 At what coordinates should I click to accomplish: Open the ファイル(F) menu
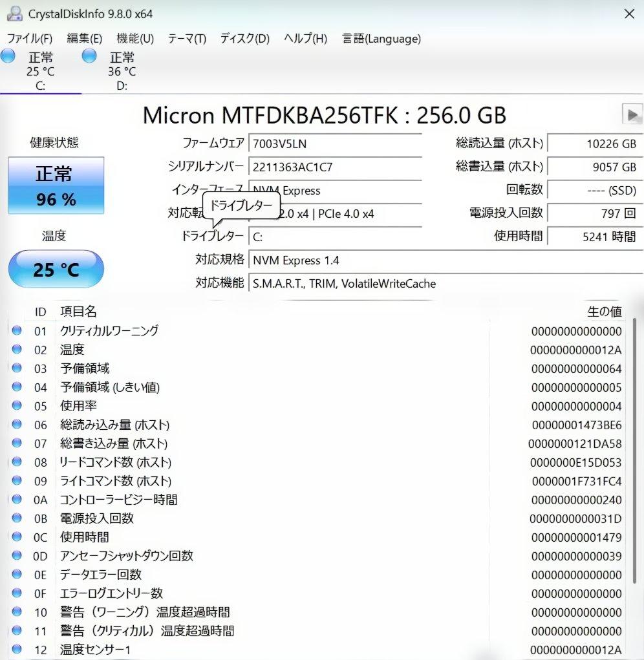point(30,38)
